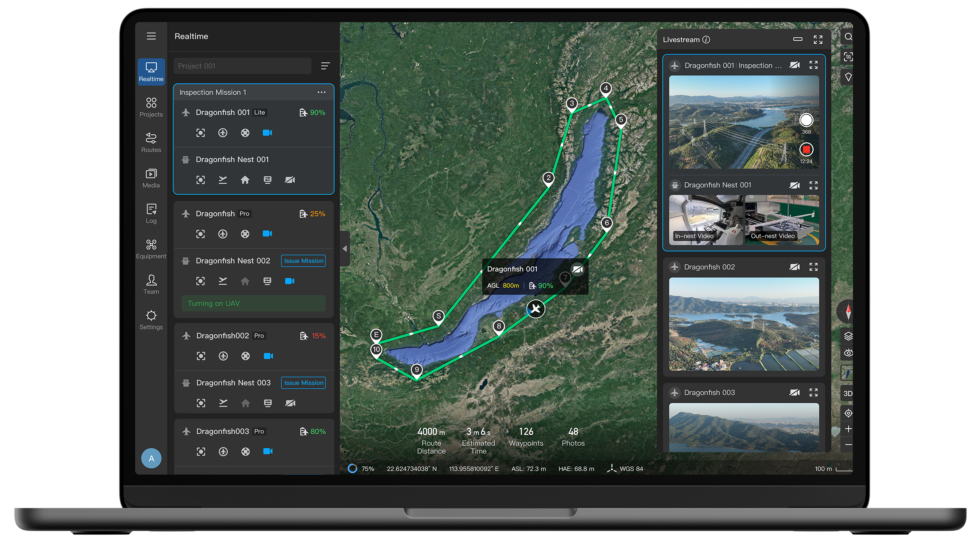Recenter map with the locate icon

point(848,413)
